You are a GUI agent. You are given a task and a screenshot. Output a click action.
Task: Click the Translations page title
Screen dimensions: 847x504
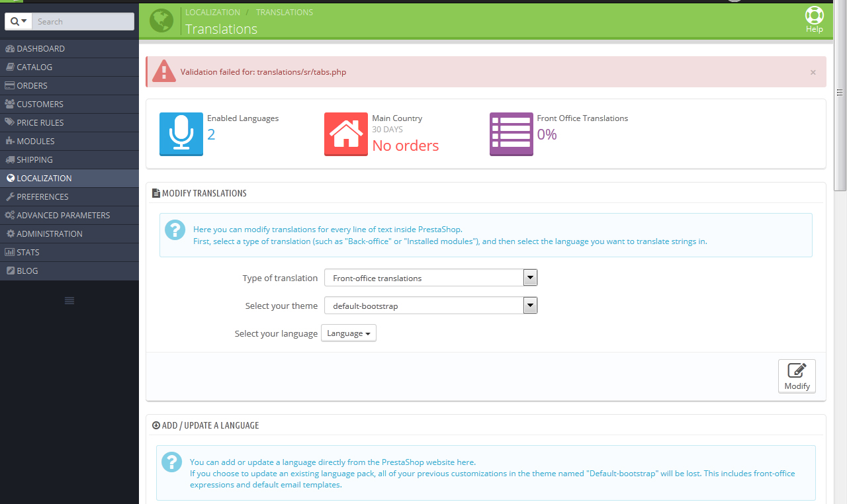pos(221,29)
